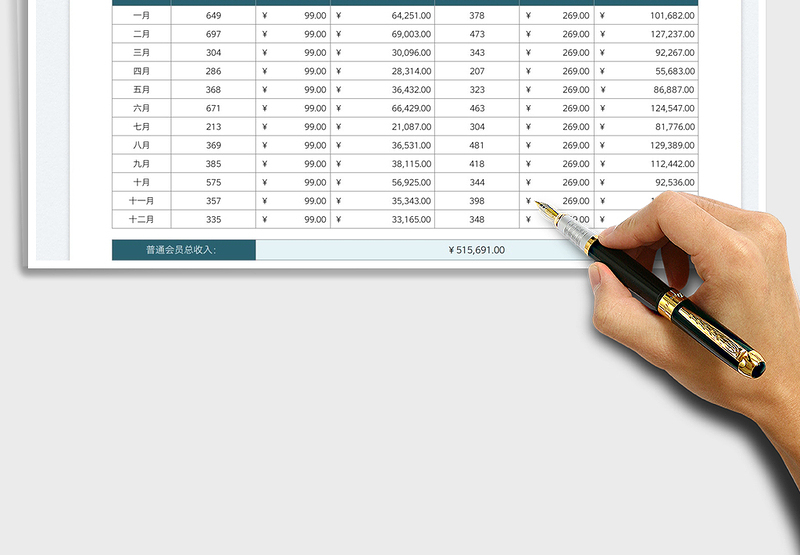Screen dimensions: 800x555
Task: Select the 九月 count cell 385
Action: click(x=213, y=164)
